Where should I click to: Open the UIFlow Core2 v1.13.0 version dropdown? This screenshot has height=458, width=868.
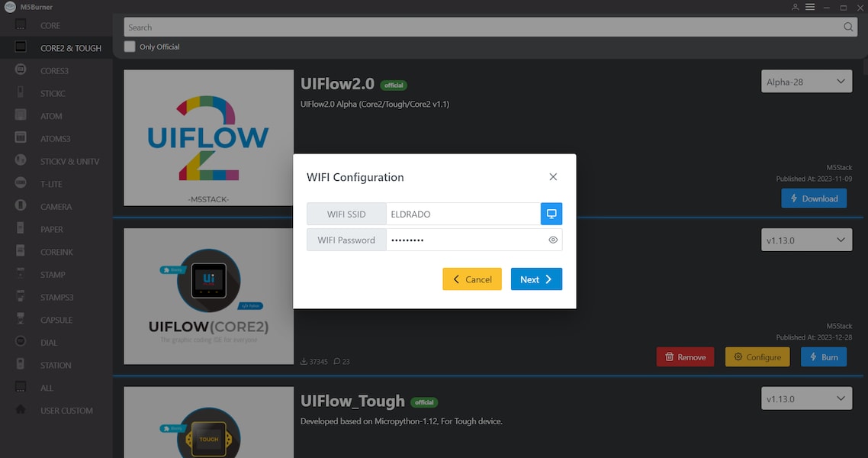click(x=806, y=240)
